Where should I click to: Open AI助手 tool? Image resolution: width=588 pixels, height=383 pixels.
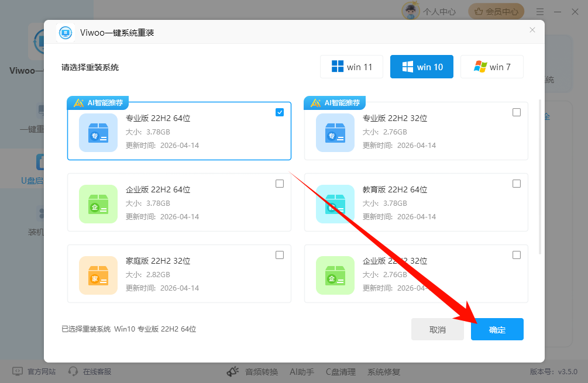point(302,372)
